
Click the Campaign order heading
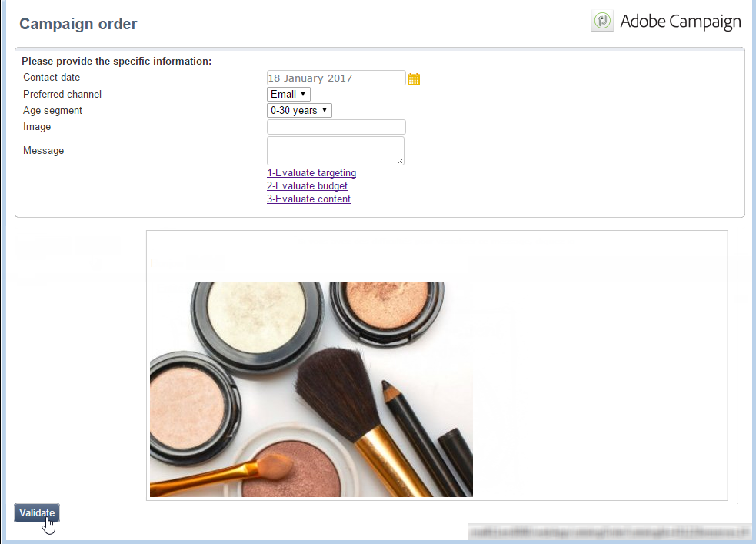78,24
